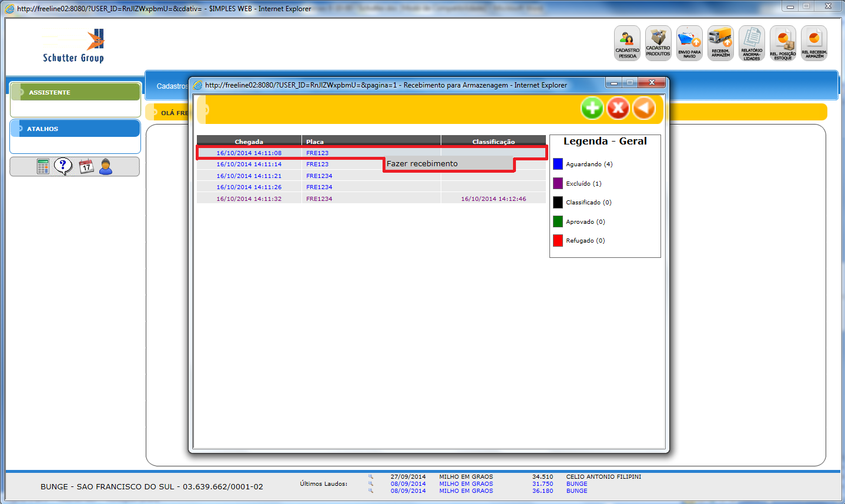Open Cadastro Pessoa from the toolbar
Image resolution: width=845 pixels, height=504 pixels.
[x=627, y=43]
